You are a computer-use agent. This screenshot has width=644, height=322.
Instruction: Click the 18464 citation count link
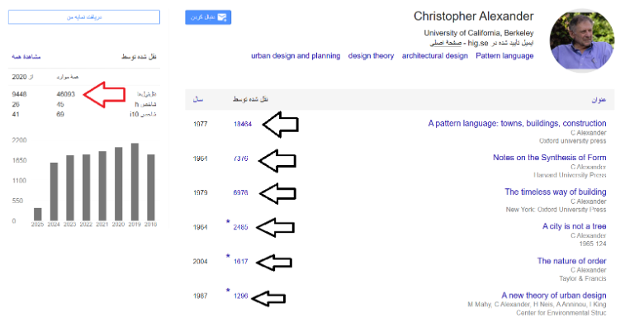[242, 124]
